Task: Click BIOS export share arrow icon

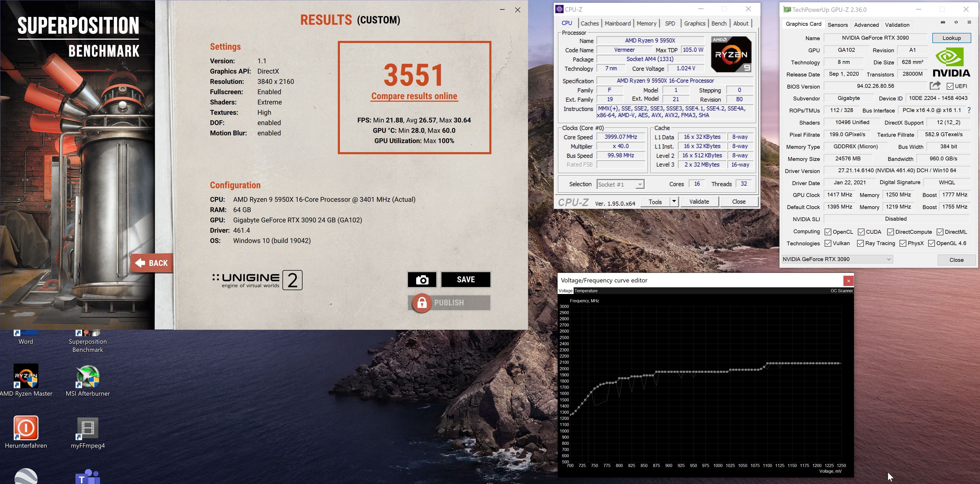Action: point(935,85)
